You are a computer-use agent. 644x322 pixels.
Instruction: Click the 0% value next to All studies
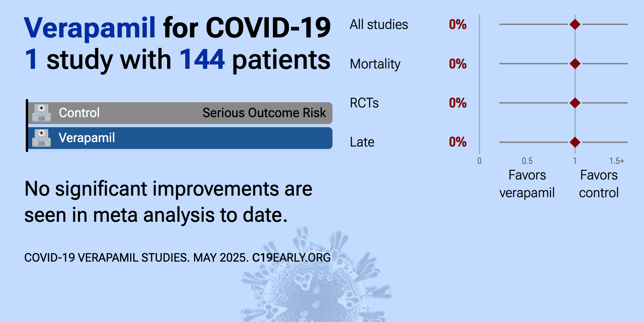(x=458, y=25)
